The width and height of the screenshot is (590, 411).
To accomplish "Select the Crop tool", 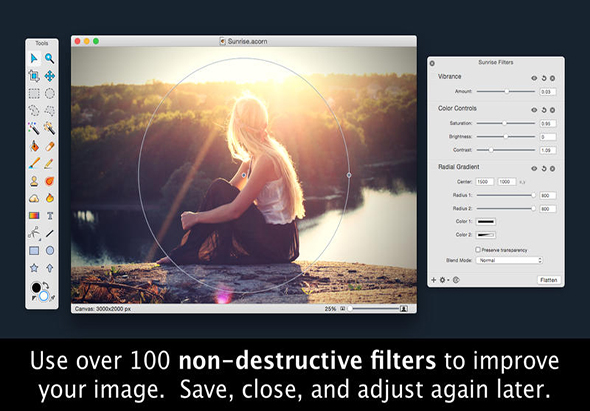I will pyautogui.click(x=34, y=76).
